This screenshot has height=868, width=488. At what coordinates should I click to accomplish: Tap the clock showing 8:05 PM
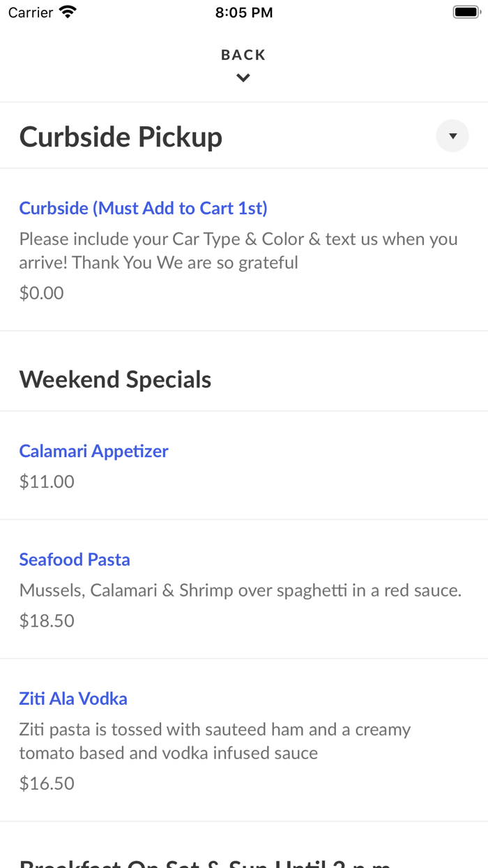(244, 11)
